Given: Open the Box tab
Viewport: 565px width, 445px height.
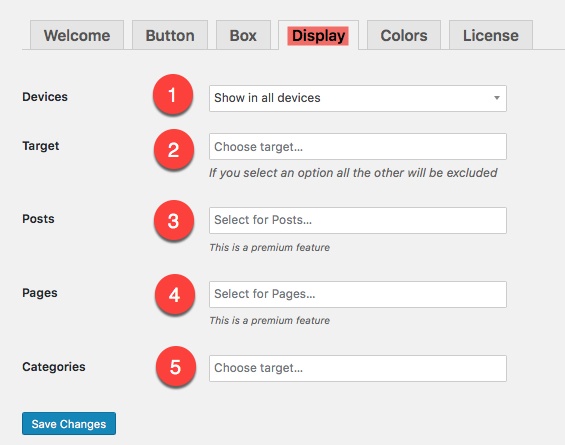Looking at the screenshot, I should [243, 35].
